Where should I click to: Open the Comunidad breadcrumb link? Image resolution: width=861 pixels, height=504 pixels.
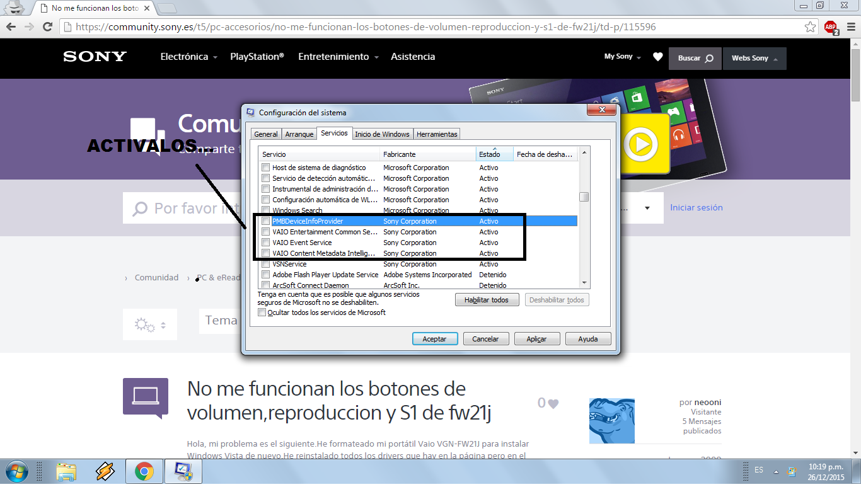click(156, 277)
